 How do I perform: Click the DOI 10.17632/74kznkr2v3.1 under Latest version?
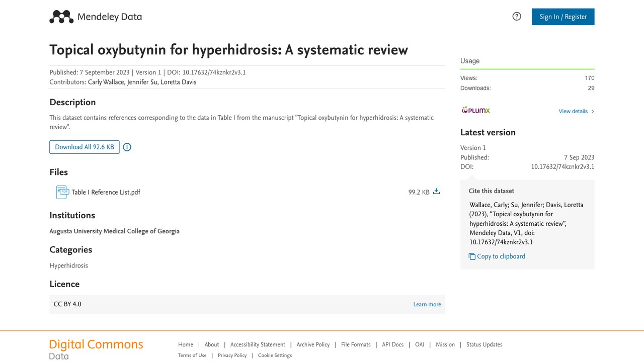[562, 166]
